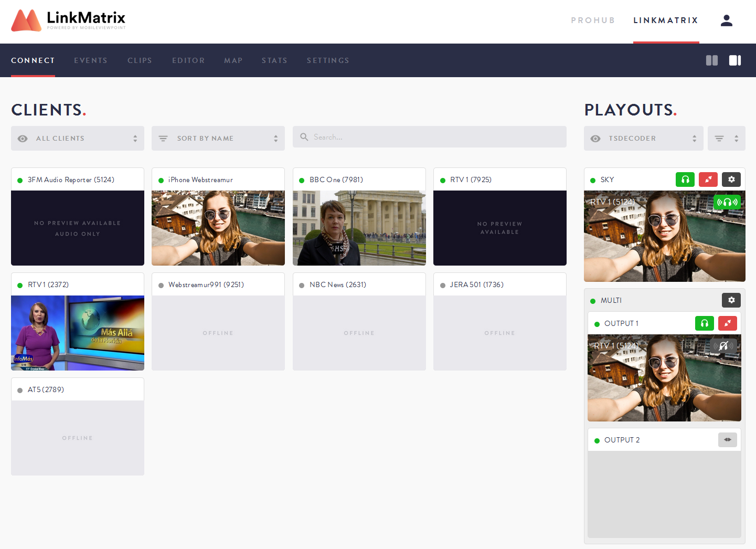Select the 3FM Audio Reporter audio-only preview

click(x=78, y=228)
